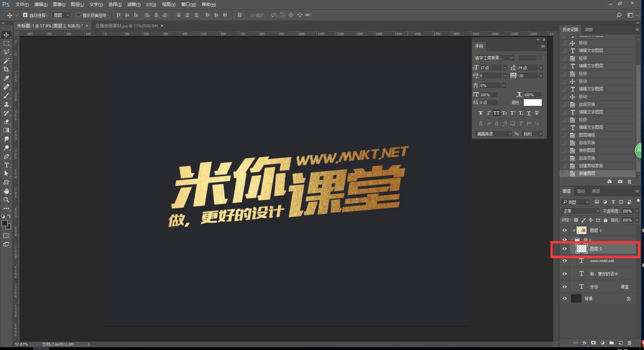Toggle Quick Mask mode icon

click(x=6, y=236)
